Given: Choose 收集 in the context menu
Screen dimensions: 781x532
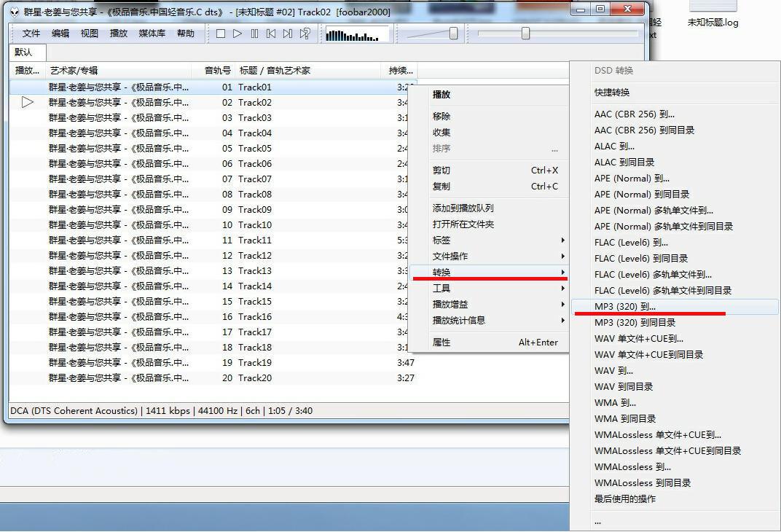Looking at the screenshot, I should click(x=490, y=133).
